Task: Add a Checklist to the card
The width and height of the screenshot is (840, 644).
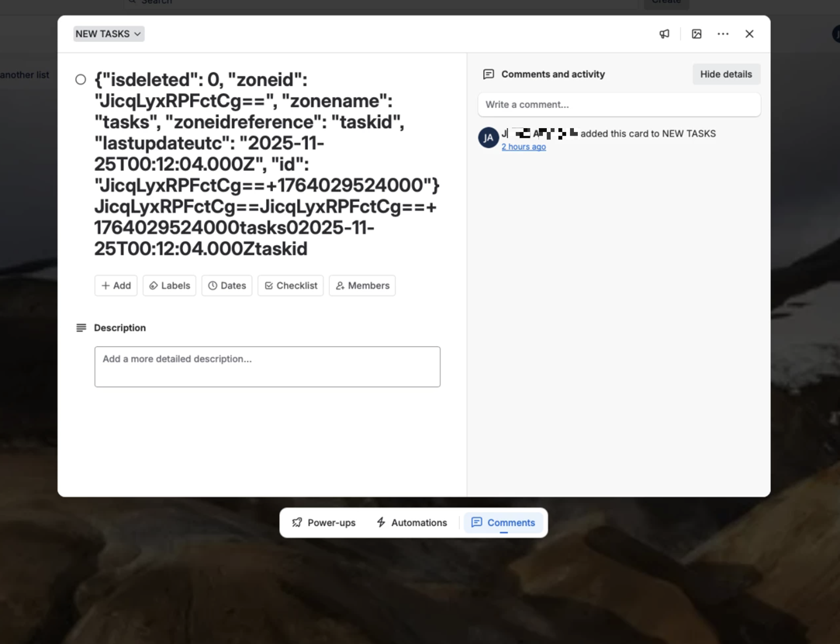Action: 290,286
